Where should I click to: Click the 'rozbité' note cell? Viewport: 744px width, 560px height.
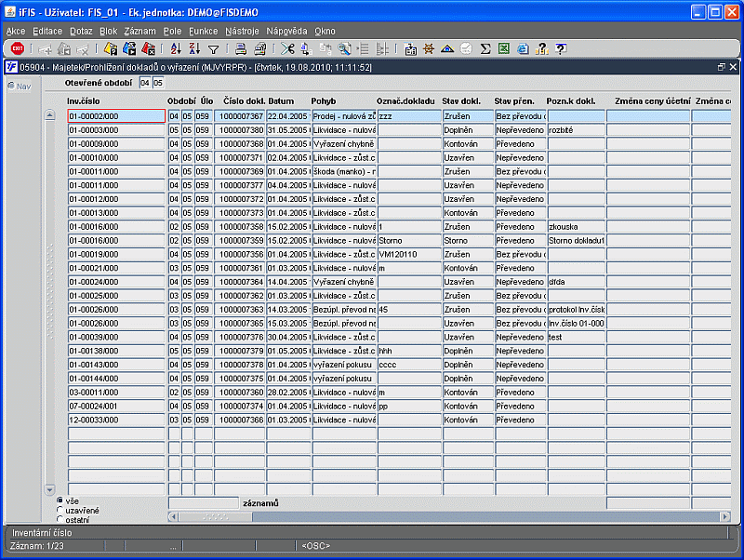pyautogui.click(x=576, y=130)
